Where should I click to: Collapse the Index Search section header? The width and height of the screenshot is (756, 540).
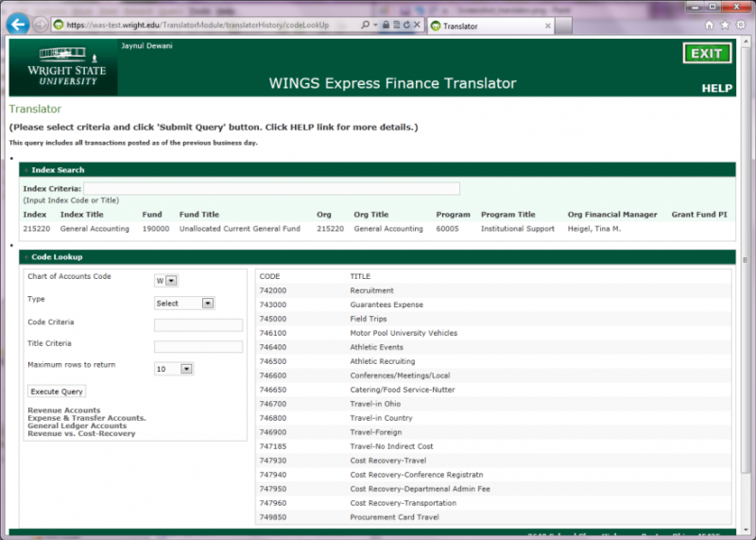pyautogui.click(x=58, y=170)
